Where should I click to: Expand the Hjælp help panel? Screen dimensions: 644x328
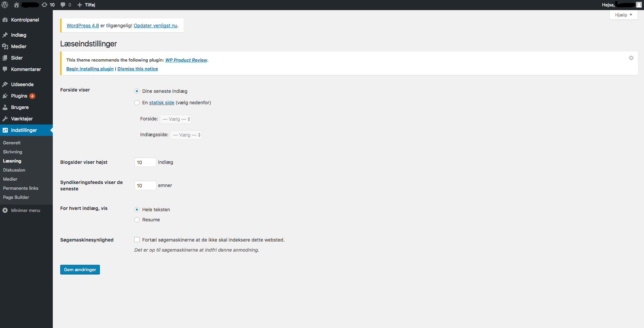pos(623,15)
